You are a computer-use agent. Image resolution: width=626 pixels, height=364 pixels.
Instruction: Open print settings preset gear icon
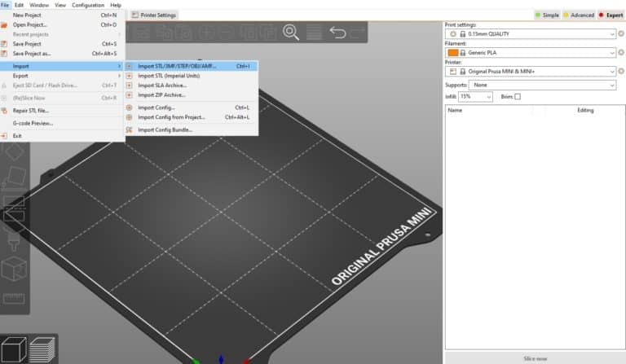pyautogui.click(x=621, y=33)
